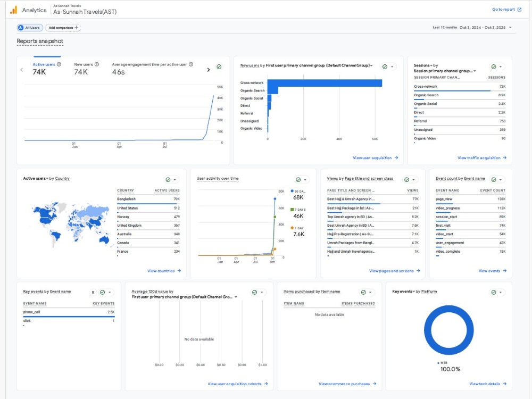
Task: Open View pages and screens link
Action: pos(394,271)
